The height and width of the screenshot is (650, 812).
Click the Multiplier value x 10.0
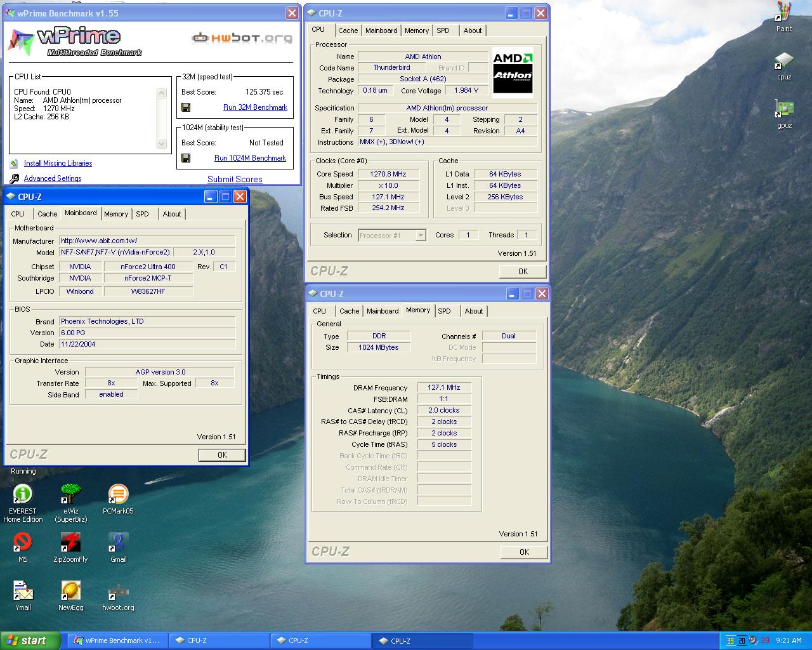pyautogui.click(x=388, y=185)
